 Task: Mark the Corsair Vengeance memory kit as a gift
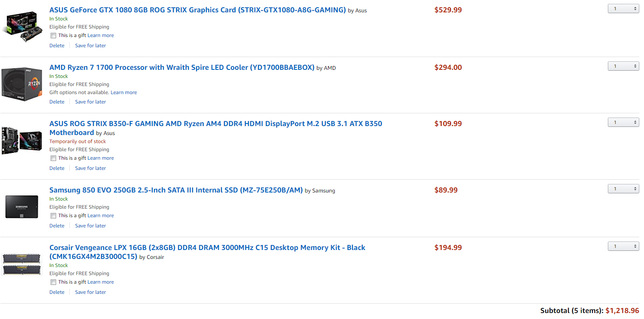point(53,282)
